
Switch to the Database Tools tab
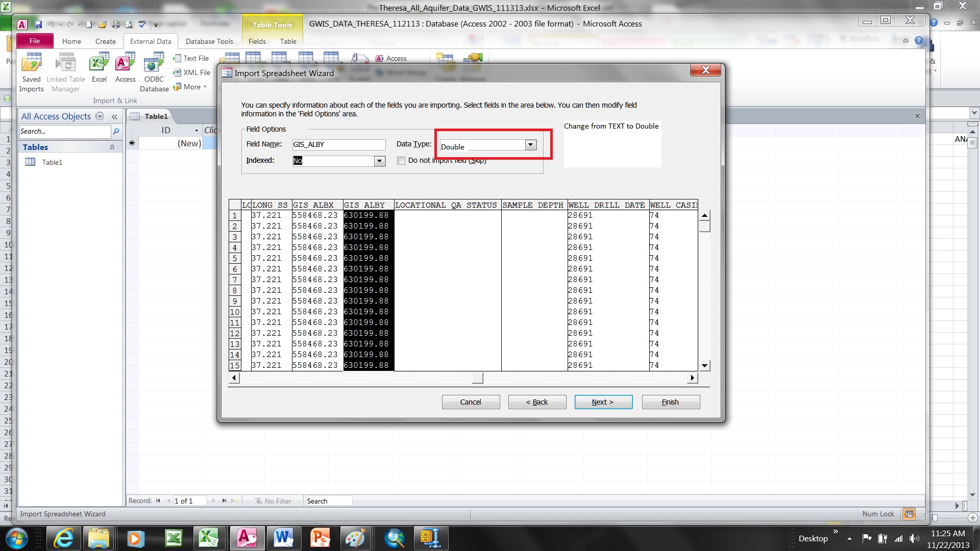coord(209,41)
